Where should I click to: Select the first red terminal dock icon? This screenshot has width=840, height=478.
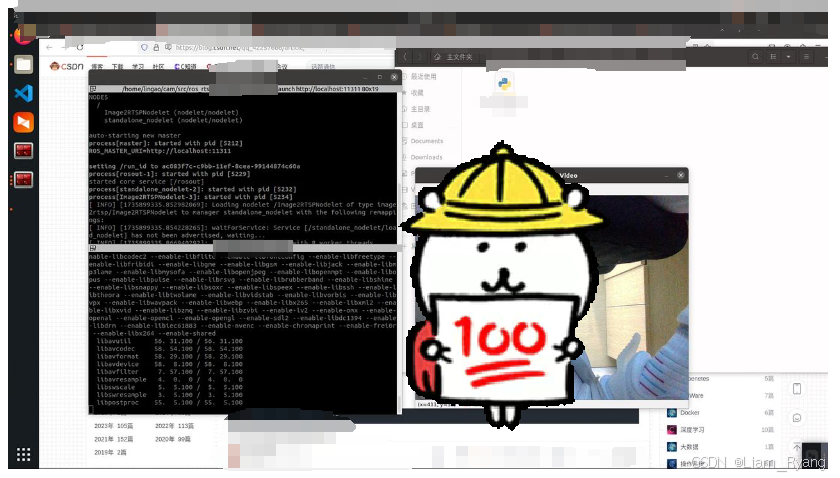point(23,151)
